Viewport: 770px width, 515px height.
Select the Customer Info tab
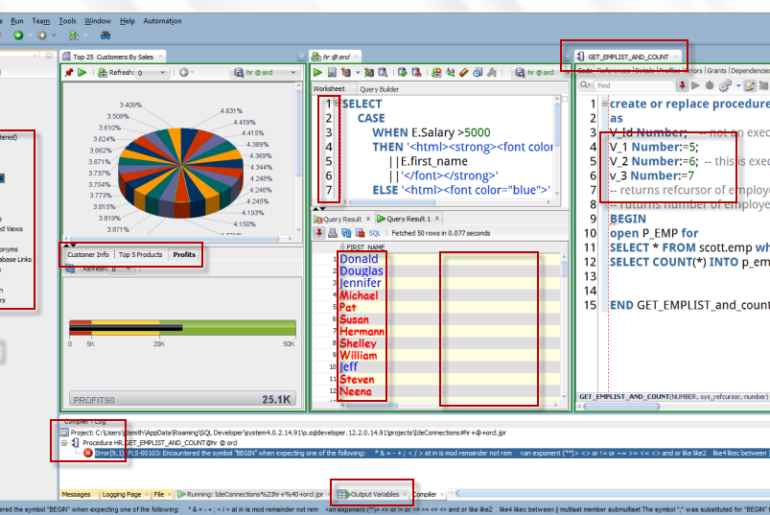pos(88,254)
